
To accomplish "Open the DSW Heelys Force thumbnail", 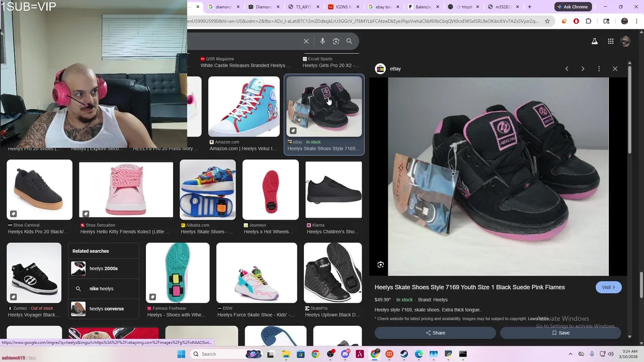I will (x=257, y=273).
